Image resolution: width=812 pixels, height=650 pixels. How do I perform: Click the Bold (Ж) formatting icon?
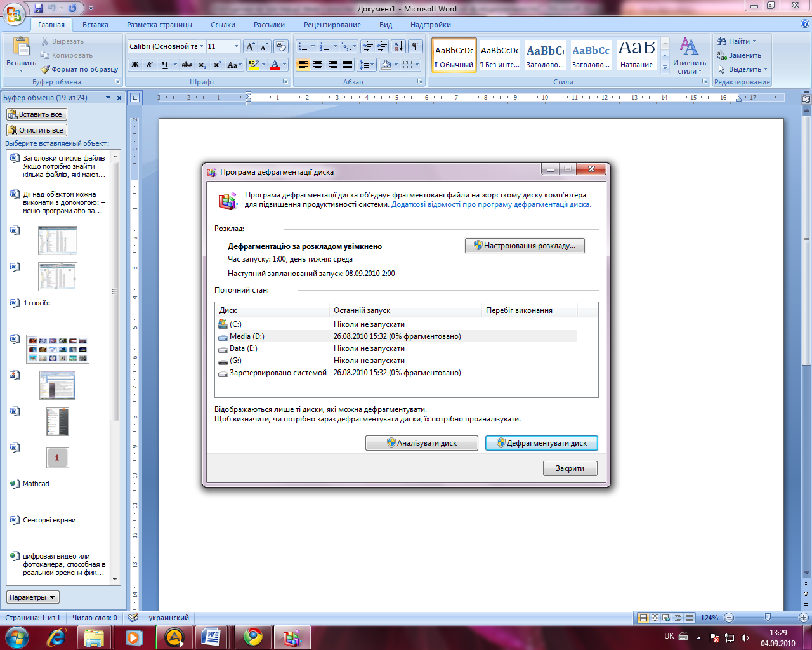(x=135, y=65)
